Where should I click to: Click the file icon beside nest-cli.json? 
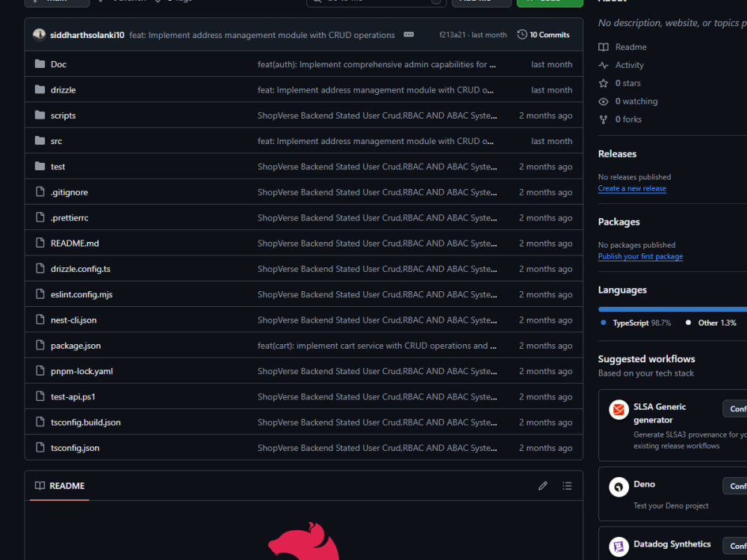tap(40, 320)
